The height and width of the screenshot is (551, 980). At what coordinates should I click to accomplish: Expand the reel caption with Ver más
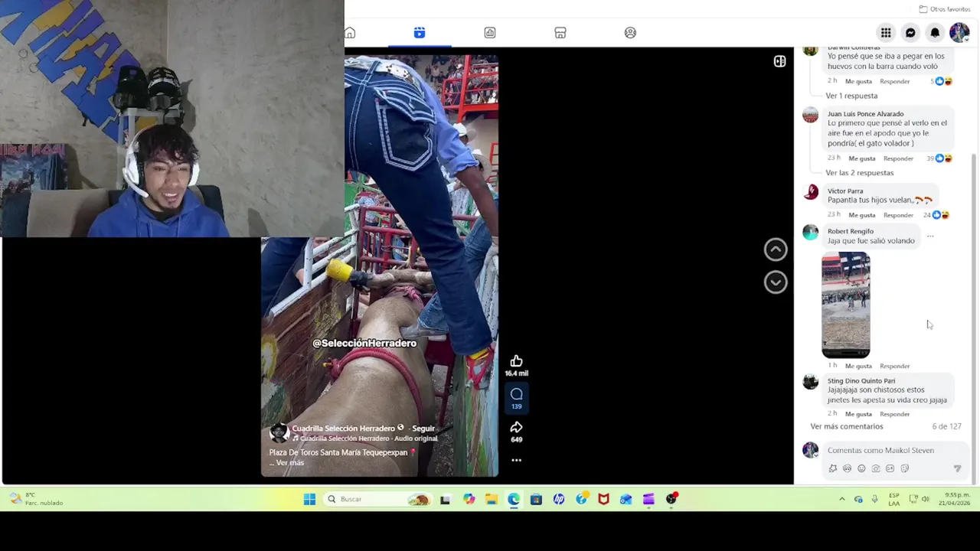tap(290, 463)
